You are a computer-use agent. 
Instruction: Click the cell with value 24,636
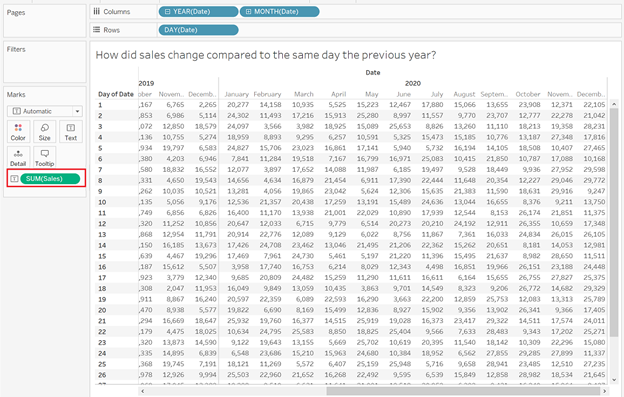[x=432, y=202]
